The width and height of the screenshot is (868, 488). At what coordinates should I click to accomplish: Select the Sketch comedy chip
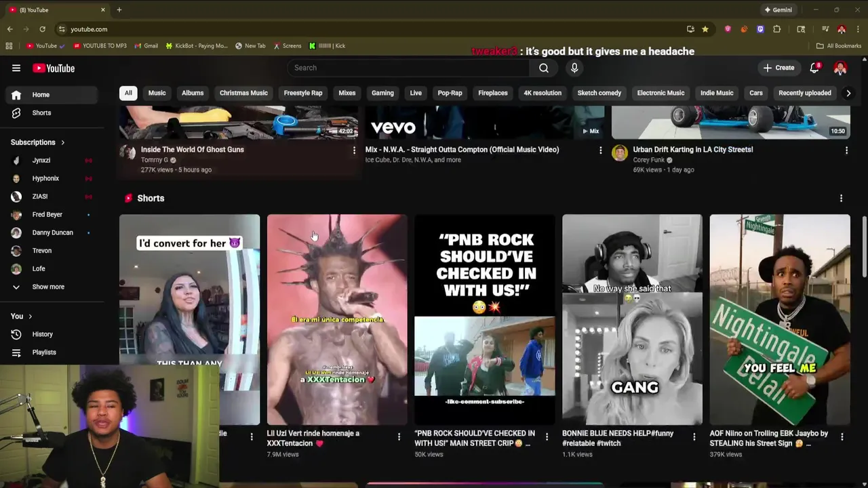[599, 93]
